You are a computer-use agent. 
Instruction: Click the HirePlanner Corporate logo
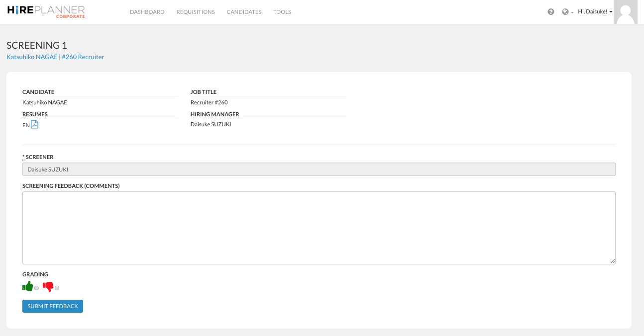(x=46, y=11)
